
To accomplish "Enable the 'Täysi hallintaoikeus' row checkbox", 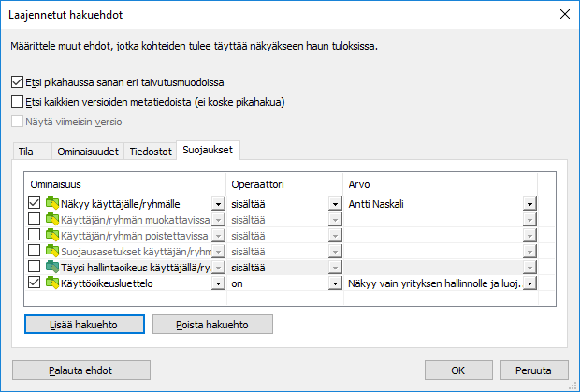I will pyautogui.click(x=35, y=267).
